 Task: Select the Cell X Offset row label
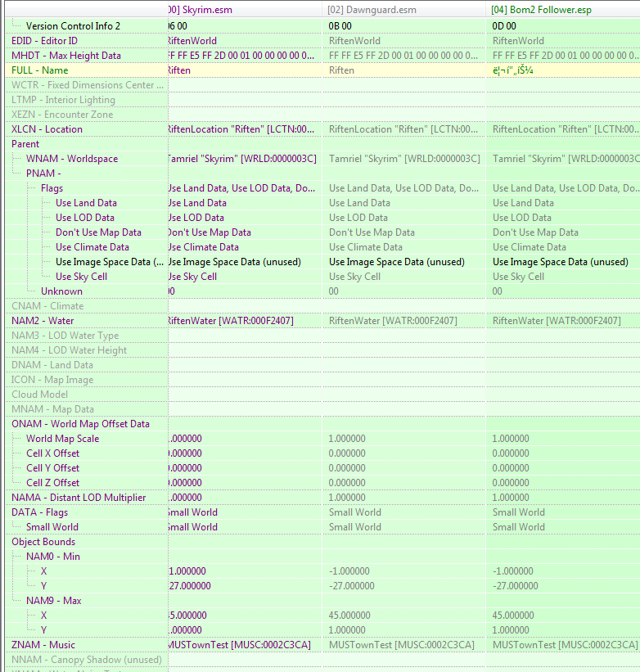tap(52, 453)
